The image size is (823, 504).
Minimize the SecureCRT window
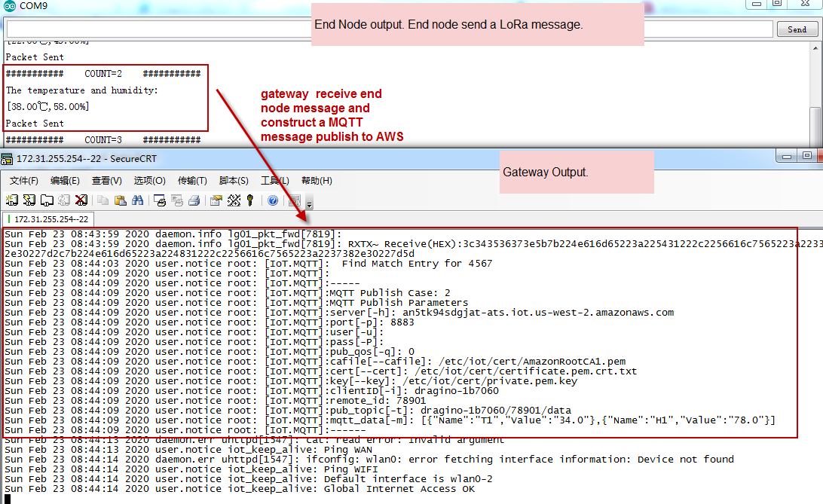pos(786,156)
